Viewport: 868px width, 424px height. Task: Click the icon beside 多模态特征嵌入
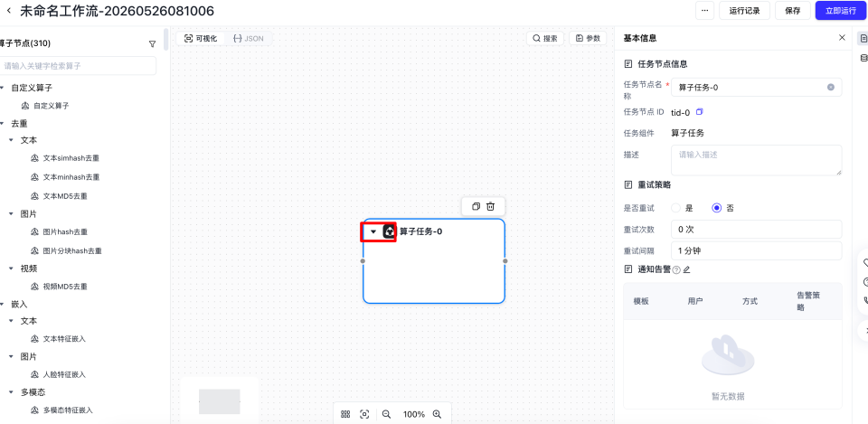pos(35,410)
